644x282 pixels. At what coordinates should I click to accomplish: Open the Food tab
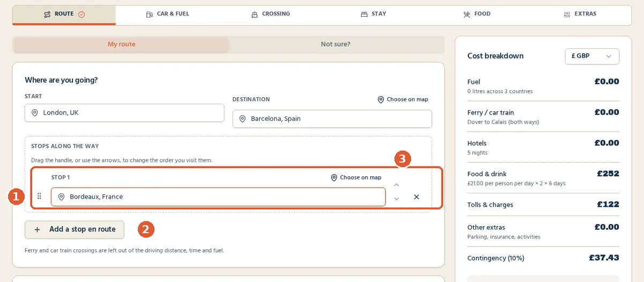click(x=477, y=15)
